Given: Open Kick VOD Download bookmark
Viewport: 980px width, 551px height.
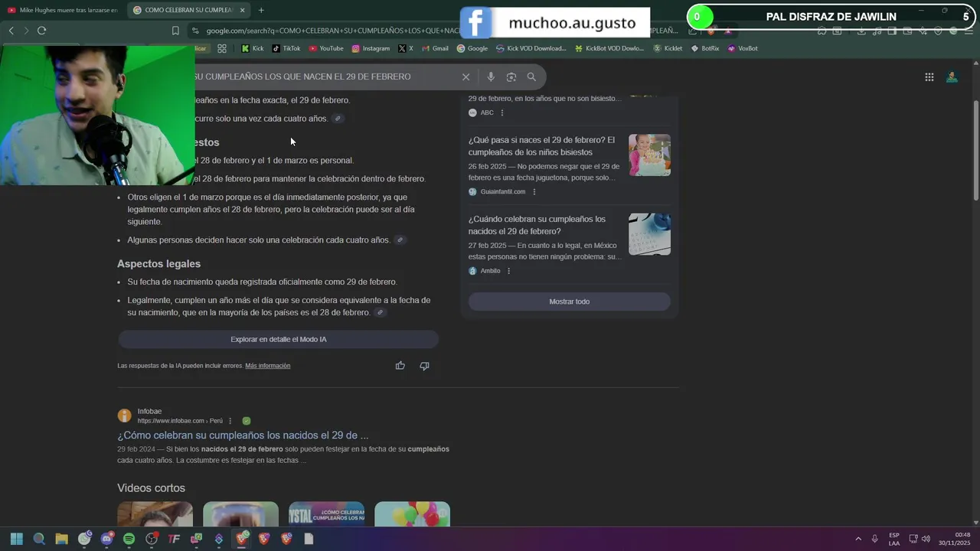Looking at the screenshot, I should tap(531, 48).
